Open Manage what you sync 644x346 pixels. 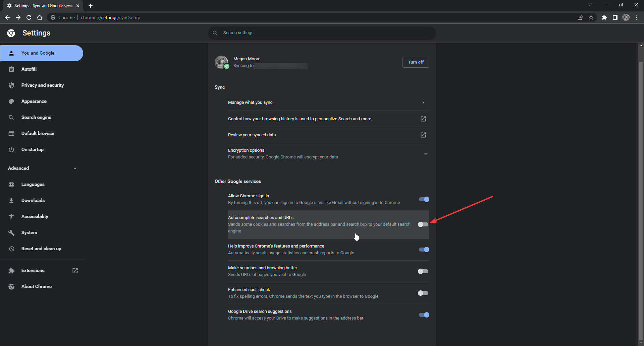click(329, 102)
